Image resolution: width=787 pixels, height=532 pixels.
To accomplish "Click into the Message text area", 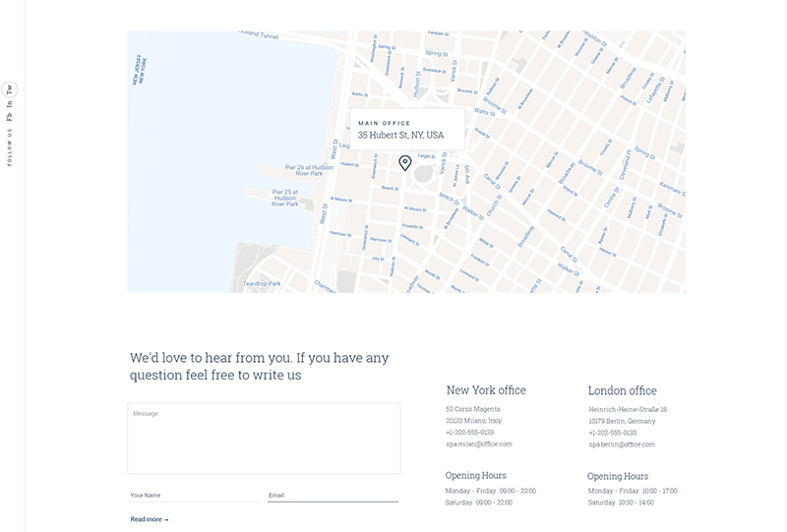I will (x=264, y=439).
